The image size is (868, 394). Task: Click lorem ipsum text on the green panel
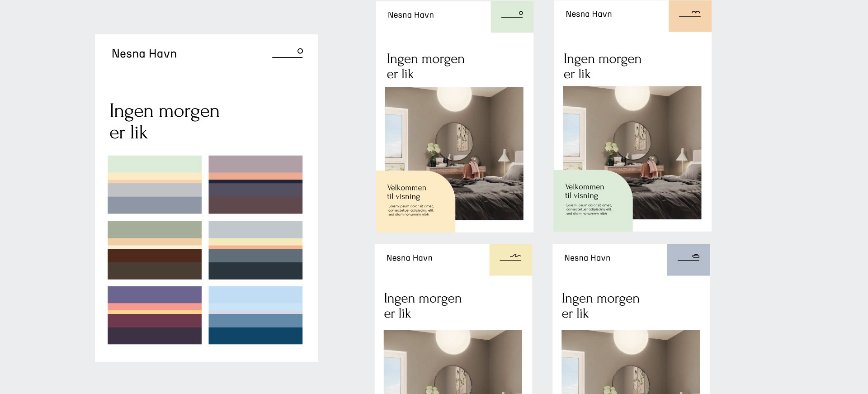[x=589, y=209]
